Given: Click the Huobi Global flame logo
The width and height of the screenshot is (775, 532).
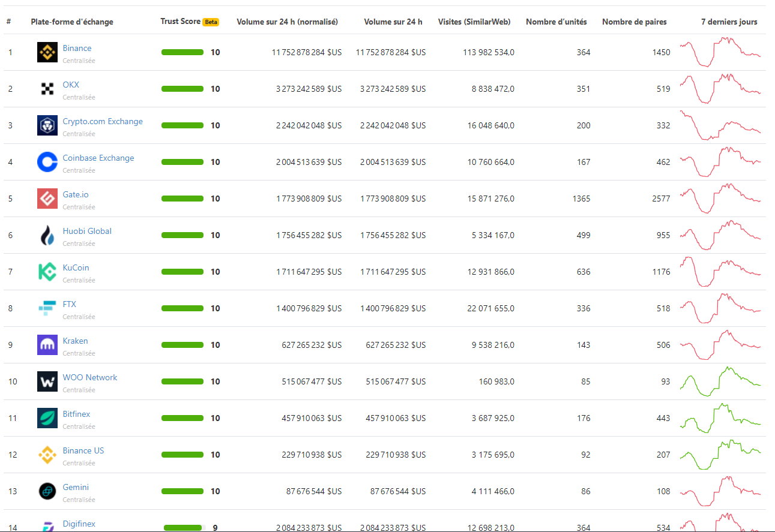Looking at the screenshot, I should click(47, 236).
